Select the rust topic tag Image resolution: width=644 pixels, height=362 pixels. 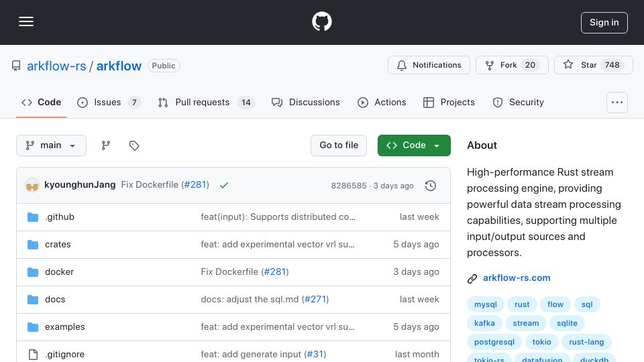tap(522, 304)
